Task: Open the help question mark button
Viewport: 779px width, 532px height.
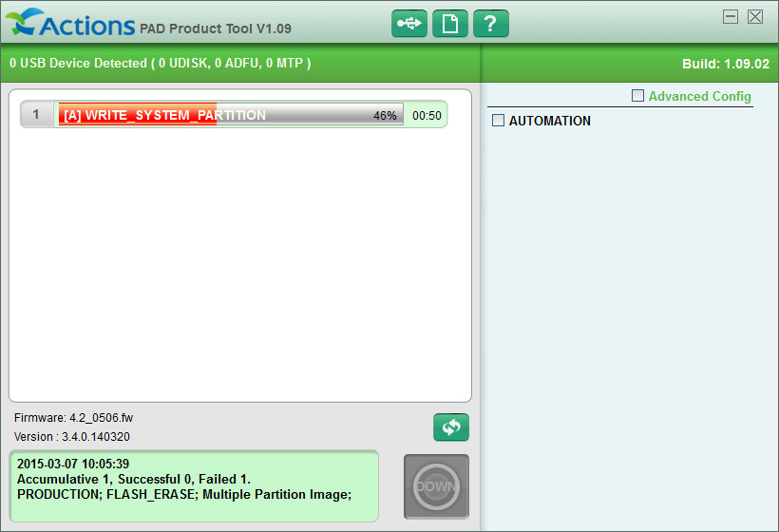Action: point(491,24)
